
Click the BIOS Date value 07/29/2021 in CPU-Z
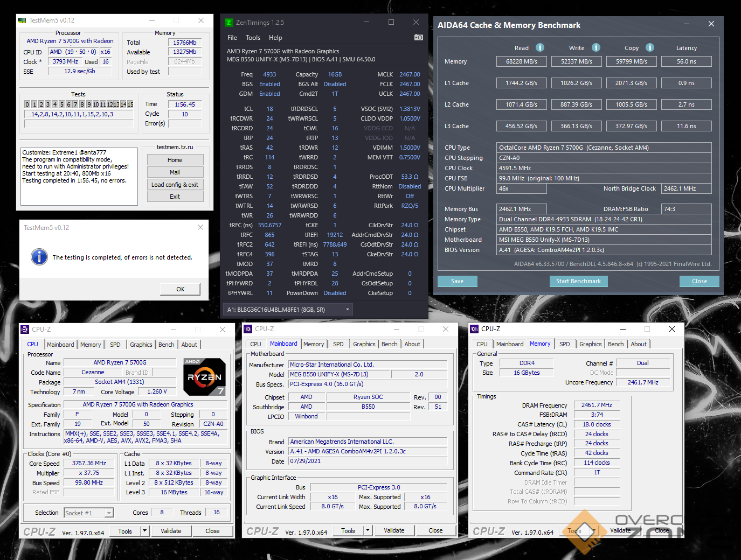click(368, 461)
